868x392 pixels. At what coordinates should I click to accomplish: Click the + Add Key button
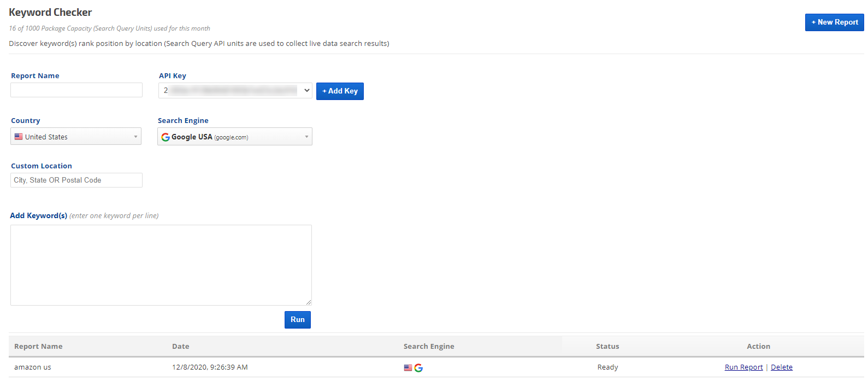340,91
